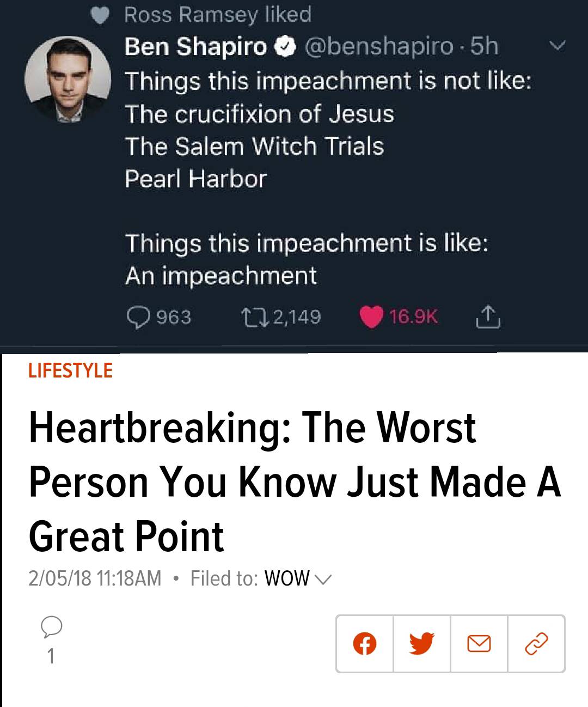Expand the tweet options chevron
Image resolution: width=588 pixels, height=707 pixels.
point(558,46)
